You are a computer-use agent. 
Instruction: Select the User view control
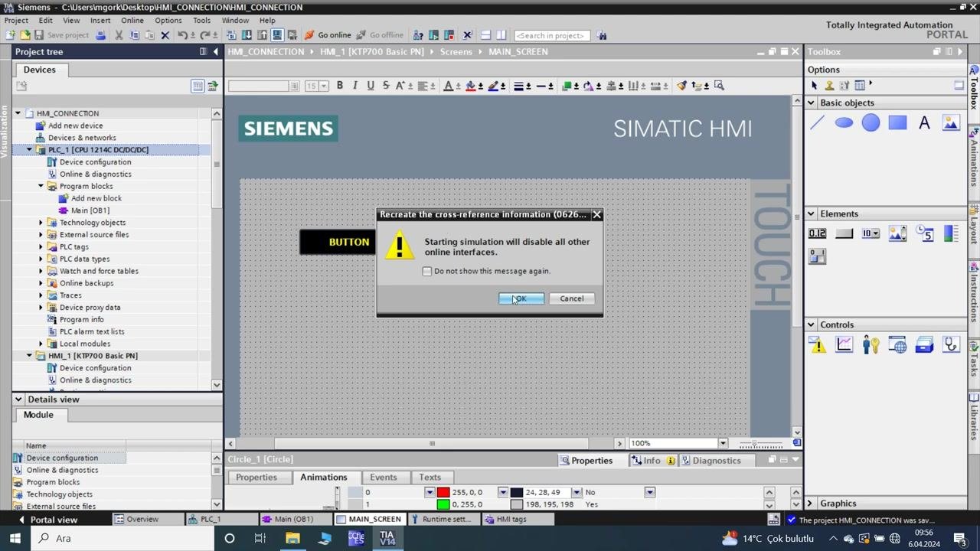(x=871, y=345)
